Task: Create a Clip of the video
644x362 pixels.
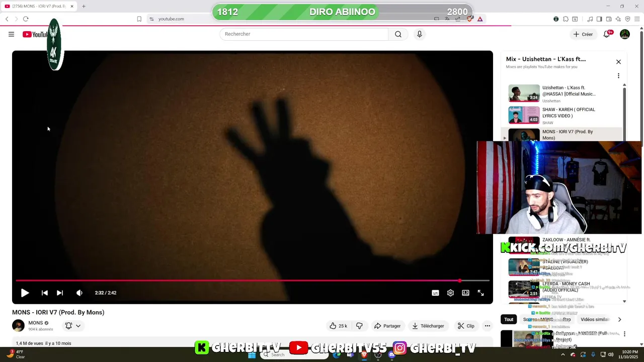Action: click(x=466, y=326)
